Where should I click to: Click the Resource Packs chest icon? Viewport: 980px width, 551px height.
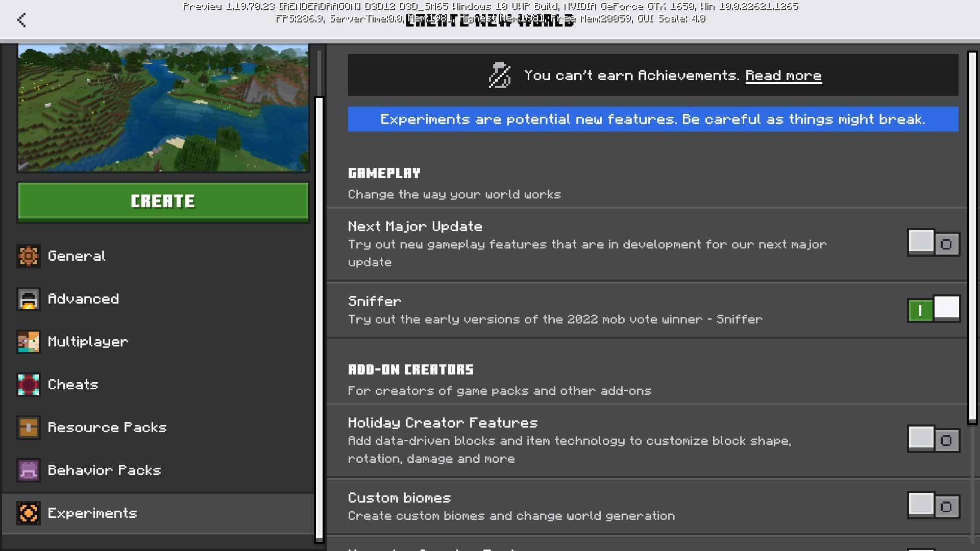[29, 428]
